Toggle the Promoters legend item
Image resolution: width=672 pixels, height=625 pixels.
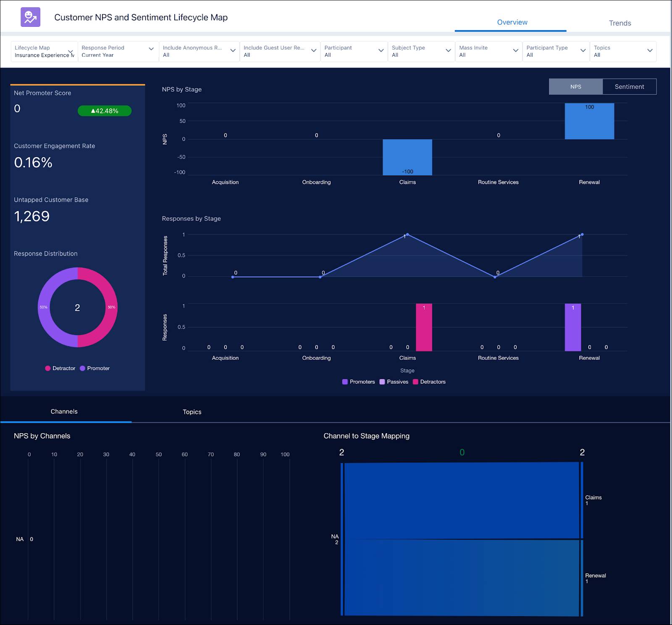click(x=358, y=382)
